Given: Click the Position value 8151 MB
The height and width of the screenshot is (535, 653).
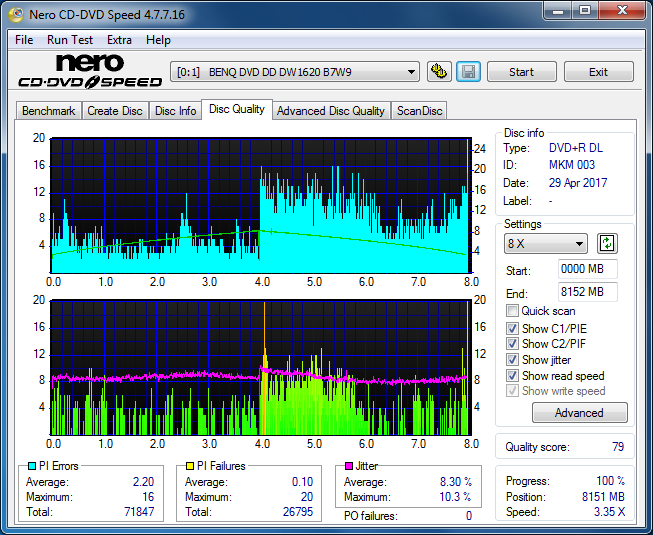Looking at the screenshot, I should [603, 497].
